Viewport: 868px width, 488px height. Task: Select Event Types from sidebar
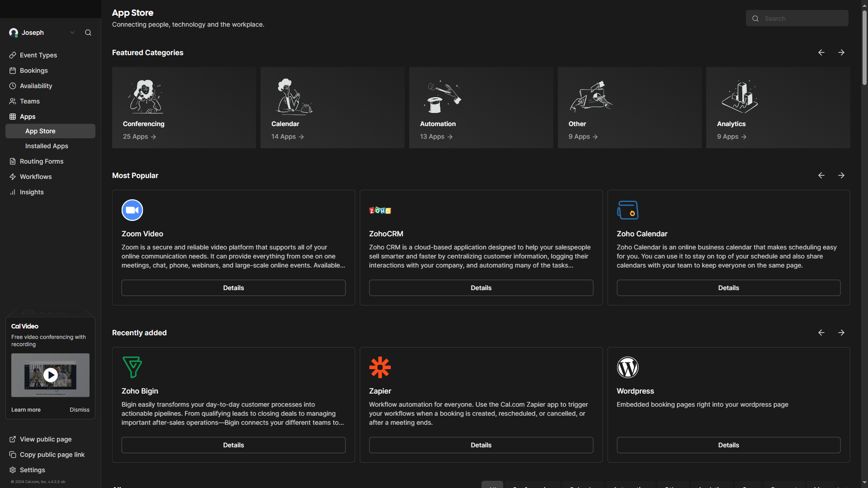point(38,55)
